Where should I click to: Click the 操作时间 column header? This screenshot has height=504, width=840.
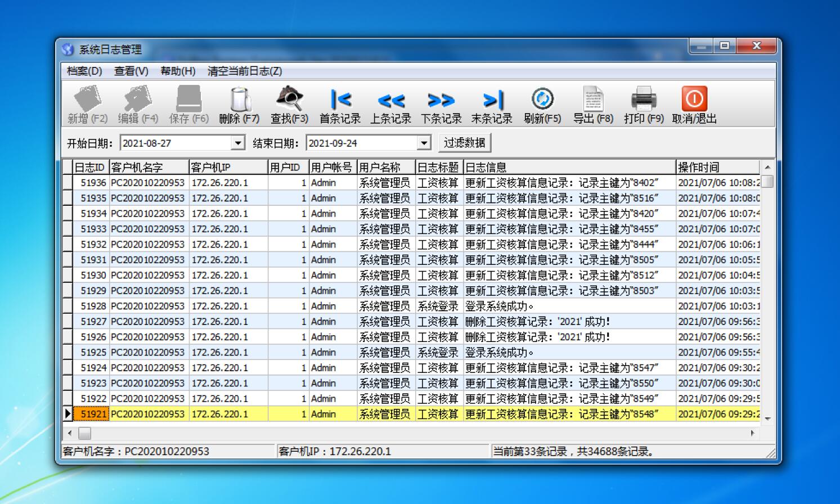(x=718, y=167)
